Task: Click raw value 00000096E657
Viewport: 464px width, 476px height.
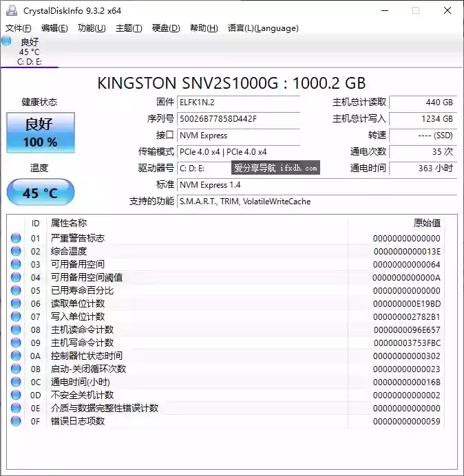Action: 407,330
